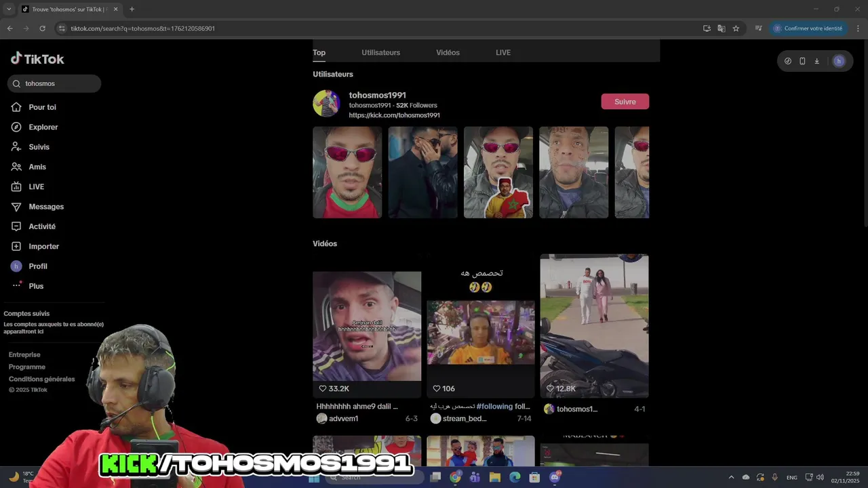Open Importer upload page
This screenshot has width=868, height=488.
click(43, 246)
